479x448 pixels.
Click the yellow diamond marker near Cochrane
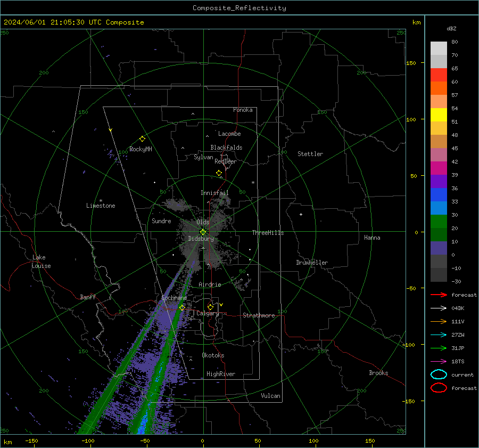pos(182,307)
